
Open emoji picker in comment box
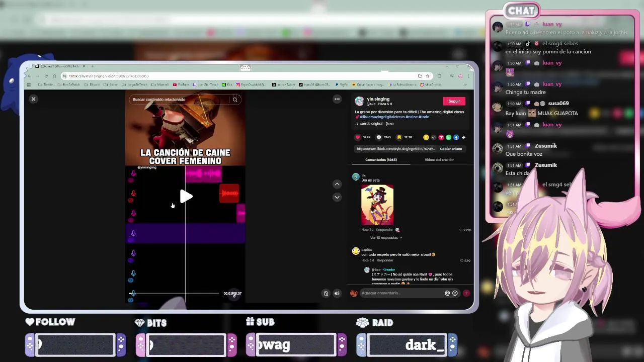455,293
